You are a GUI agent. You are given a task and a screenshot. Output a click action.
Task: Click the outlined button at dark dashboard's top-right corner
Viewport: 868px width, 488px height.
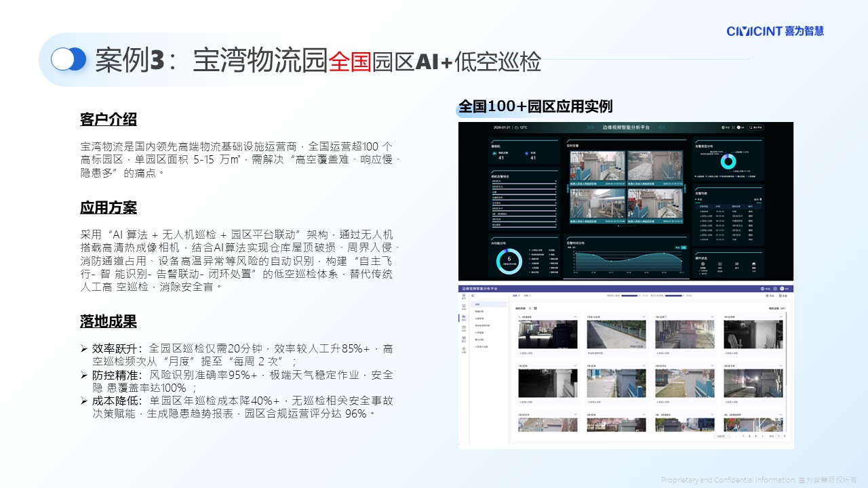pyautogui.click(x=756, y=127)
